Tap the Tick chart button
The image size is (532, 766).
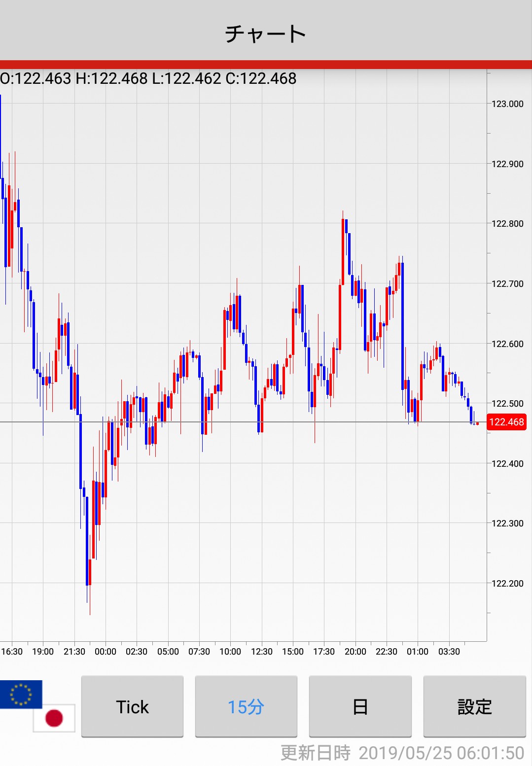[132, 706]
